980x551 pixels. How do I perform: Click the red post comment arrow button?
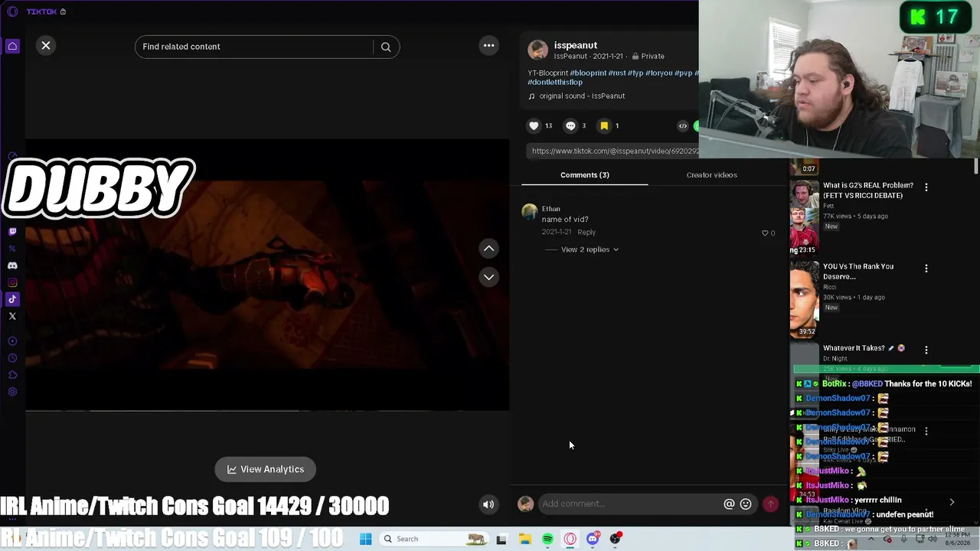[x=770, y=504]
